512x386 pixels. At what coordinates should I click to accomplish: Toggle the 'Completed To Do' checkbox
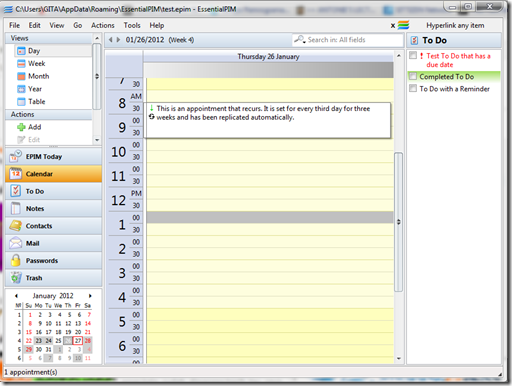point(413,76)
